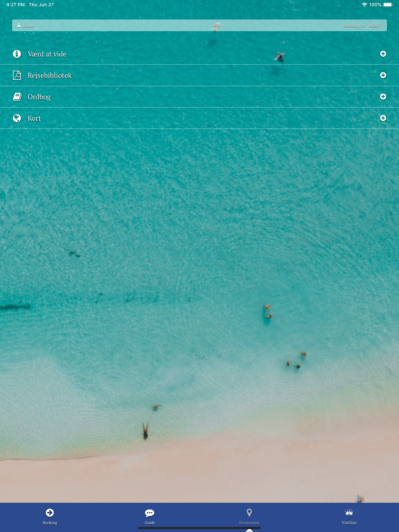Open the Rejsebibliotek section title
This screenshot has height=532, width=399.
point(49,76)
